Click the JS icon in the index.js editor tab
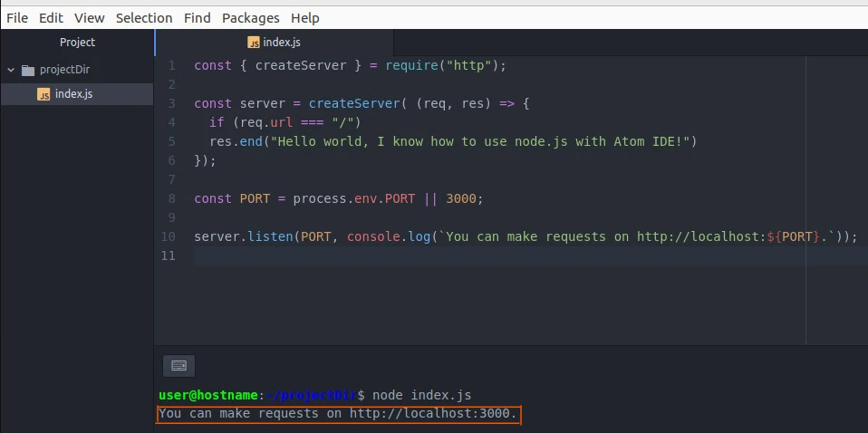Screen dimensions: 868x433 point(254,43)
